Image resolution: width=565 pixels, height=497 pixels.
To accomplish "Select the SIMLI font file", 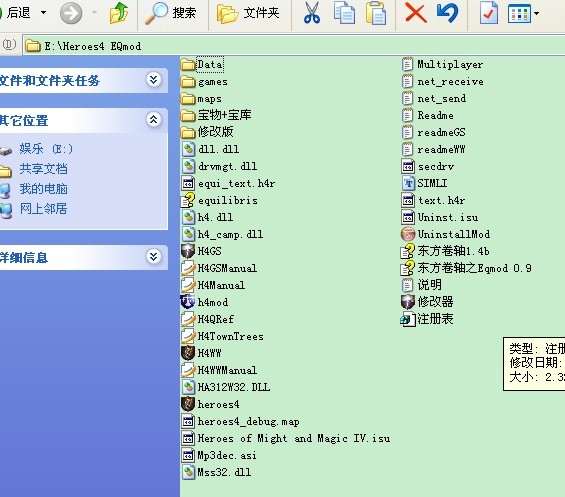I will tap(424, 183).
